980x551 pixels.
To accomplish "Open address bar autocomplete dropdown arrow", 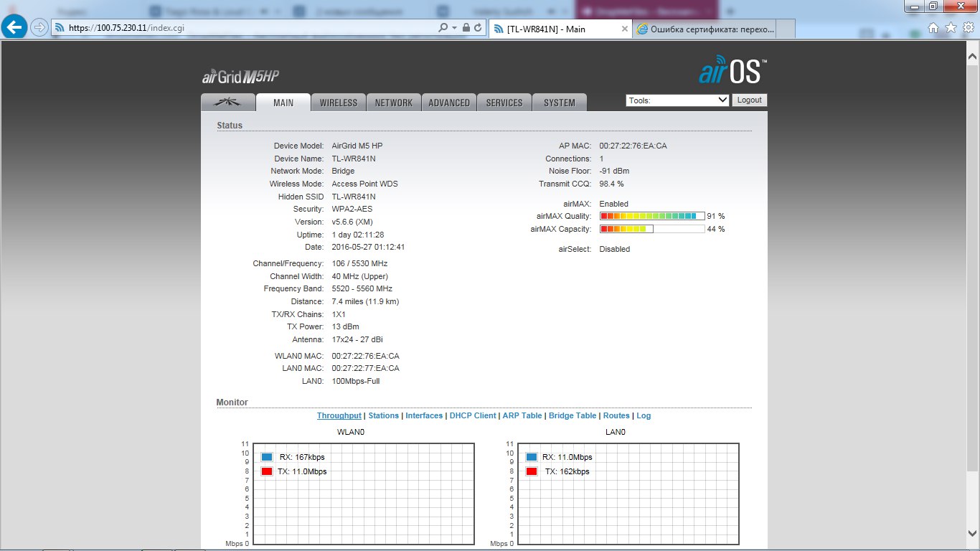I will 454,27.
